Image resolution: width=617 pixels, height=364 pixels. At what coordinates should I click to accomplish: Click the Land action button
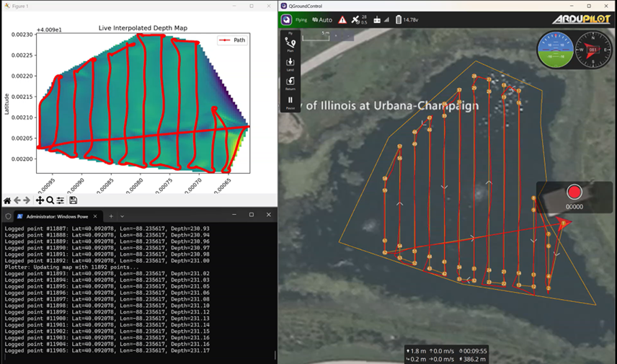(290, 63)
